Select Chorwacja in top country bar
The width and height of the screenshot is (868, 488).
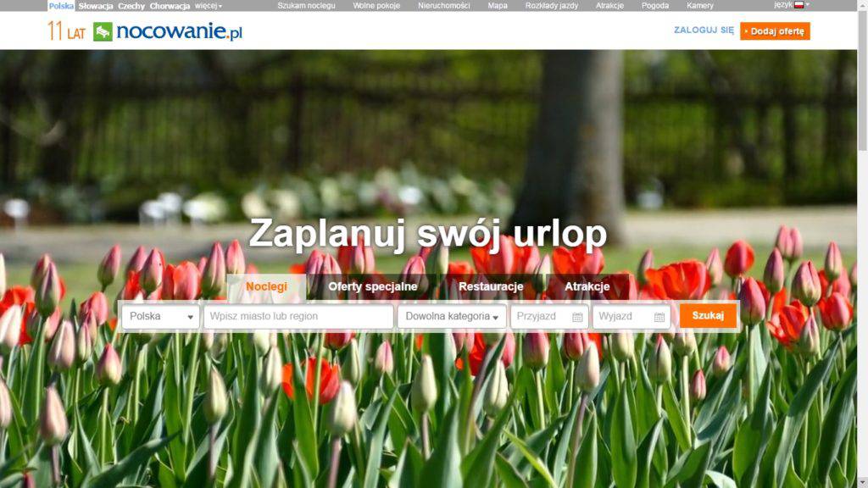point(170,6)
